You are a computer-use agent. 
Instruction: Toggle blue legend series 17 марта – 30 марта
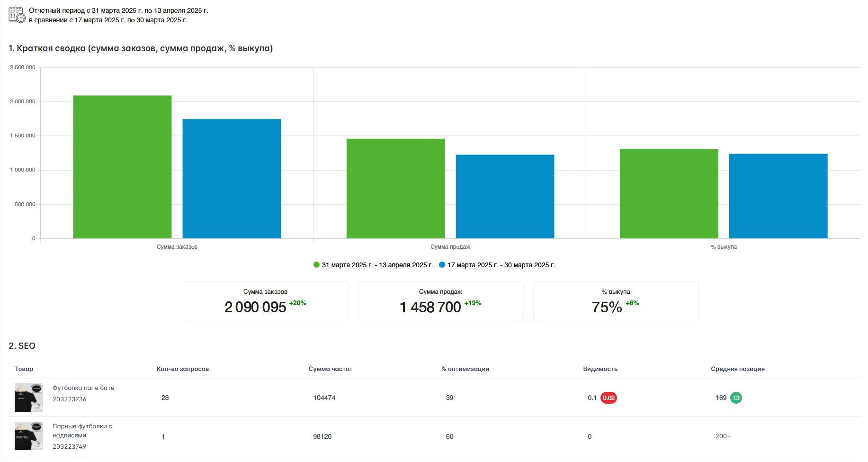497,265
